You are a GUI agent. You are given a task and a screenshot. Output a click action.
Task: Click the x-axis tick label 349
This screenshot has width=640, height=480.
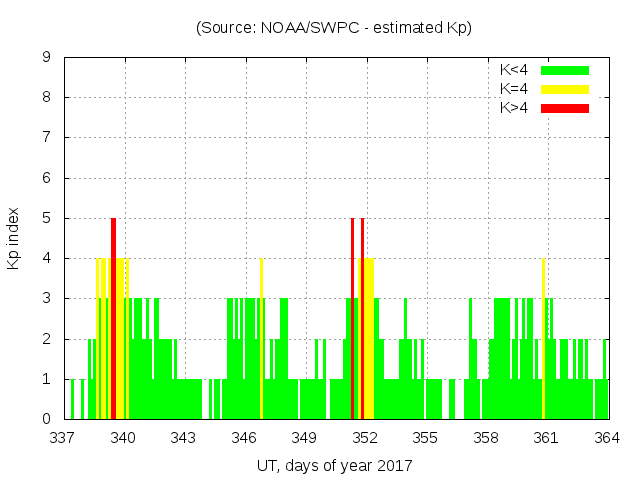coord(305,438)
